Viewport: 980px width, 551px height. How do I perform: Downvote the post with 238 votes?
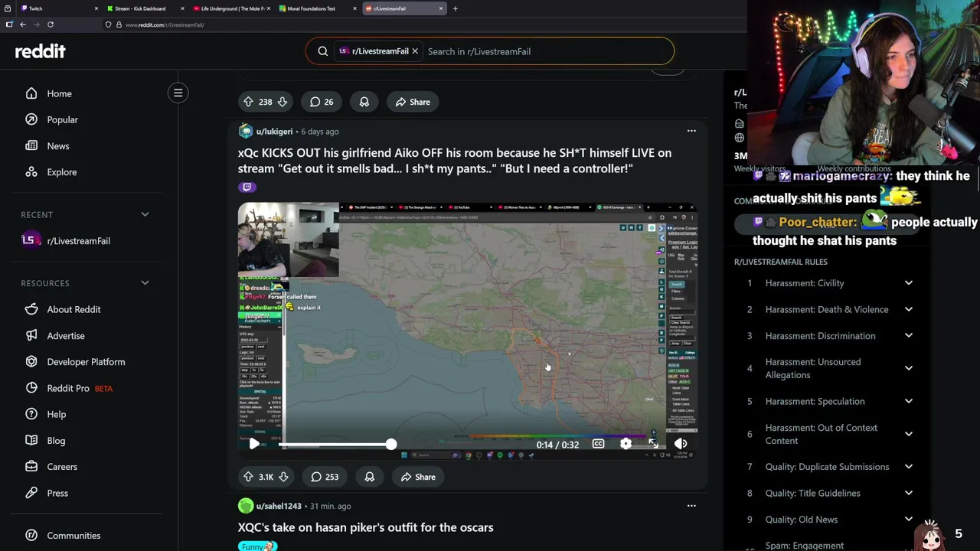pos(283,102)
